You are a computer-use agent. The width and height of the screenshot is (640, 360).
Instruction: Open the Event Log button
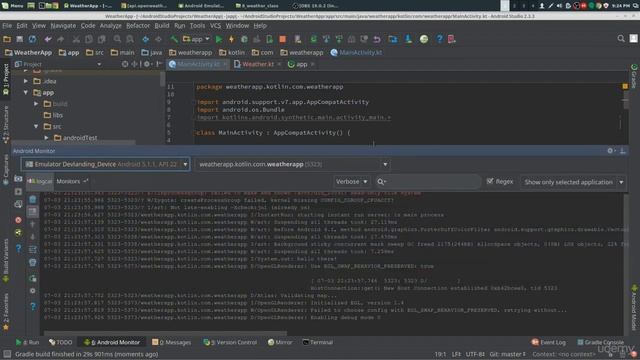[x=549, y=342]
